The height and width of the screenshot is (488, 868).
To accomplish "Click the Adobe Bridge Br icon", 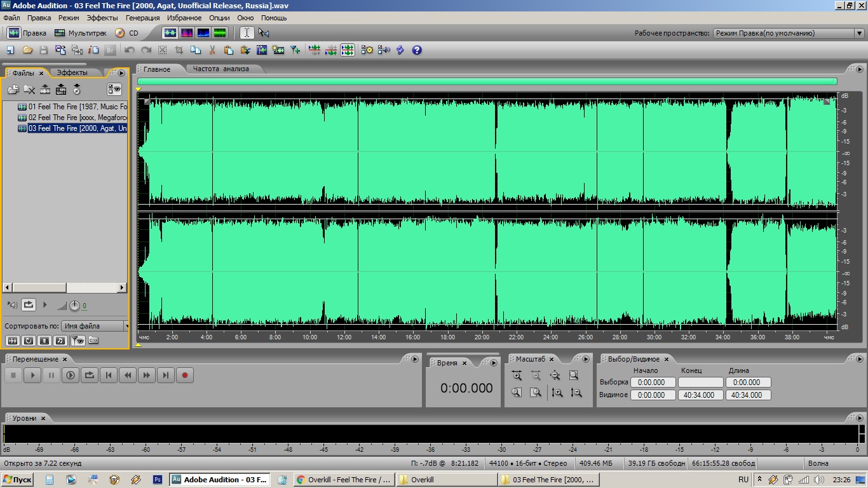I will (x=110, y=50).
